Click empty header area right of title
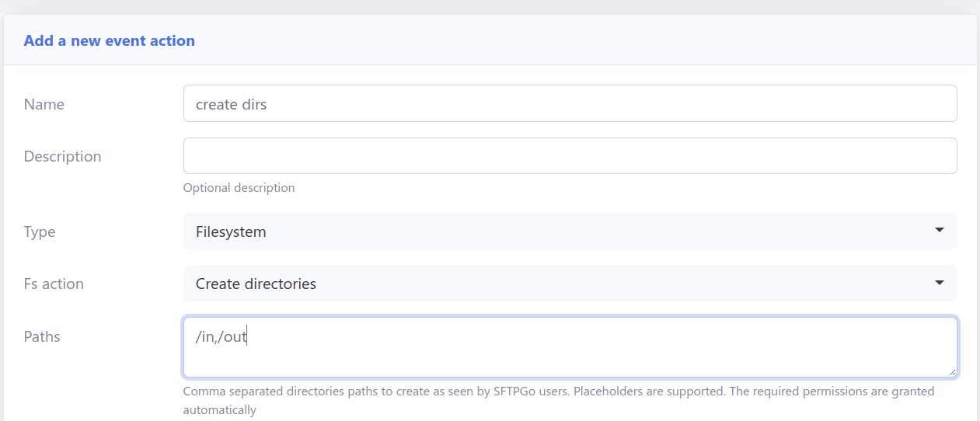 pos(583,40)
